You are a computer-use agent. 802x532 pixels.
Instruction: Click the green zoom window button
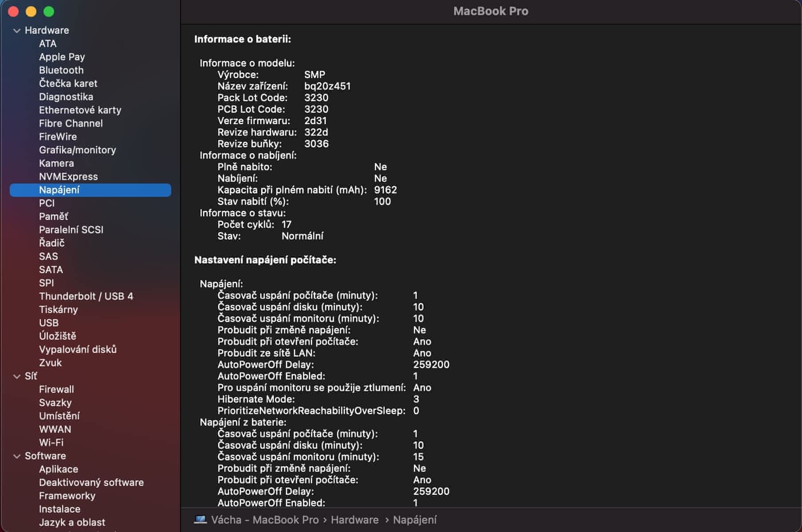[x=49, y=12]
